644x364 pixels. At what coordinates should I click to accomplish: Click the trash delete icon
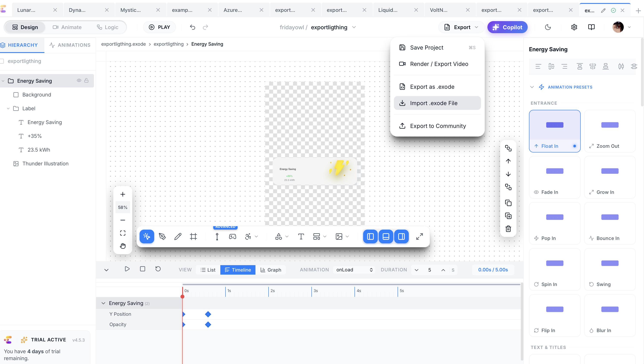point(508,229)
